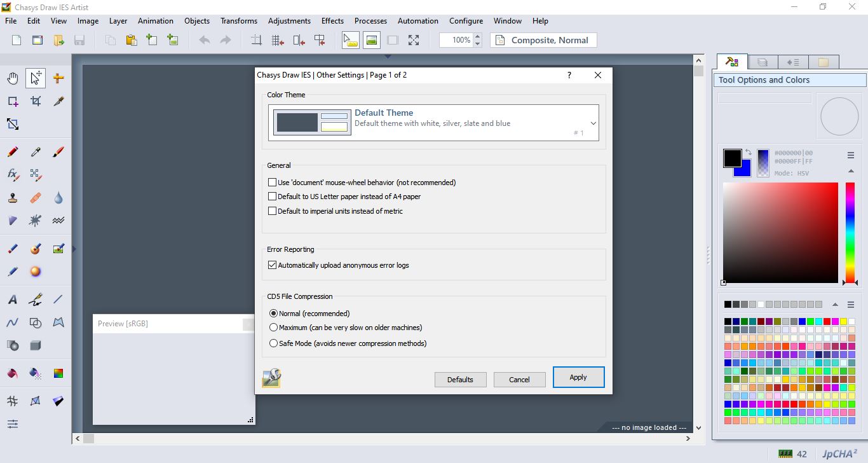868x463 pixels.
Task: Open the Animation menu
Action: point(156,21)
